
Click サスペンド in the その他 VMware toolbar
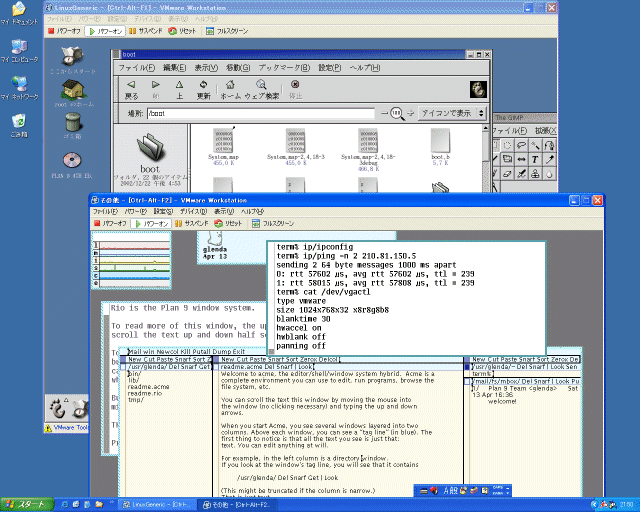tap(191, 223)
